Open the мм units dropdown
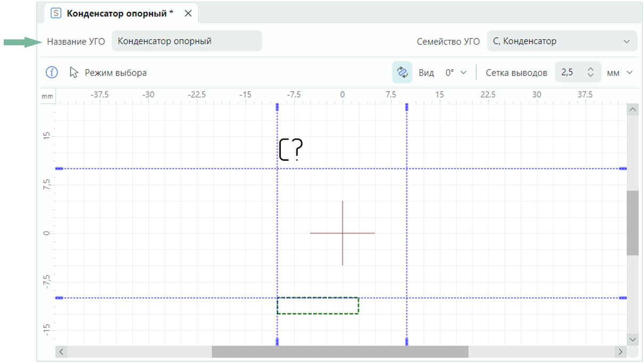 [620, 72]
